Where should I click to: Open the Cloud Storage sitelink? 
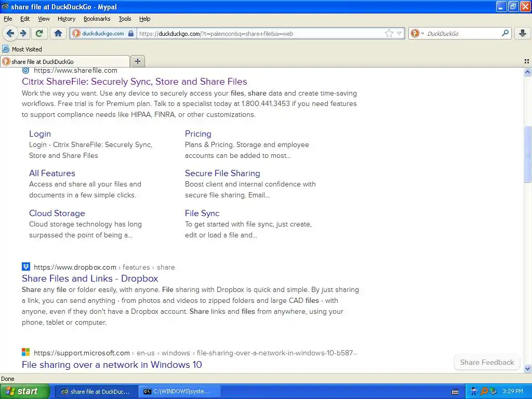[x=57, y=213]
